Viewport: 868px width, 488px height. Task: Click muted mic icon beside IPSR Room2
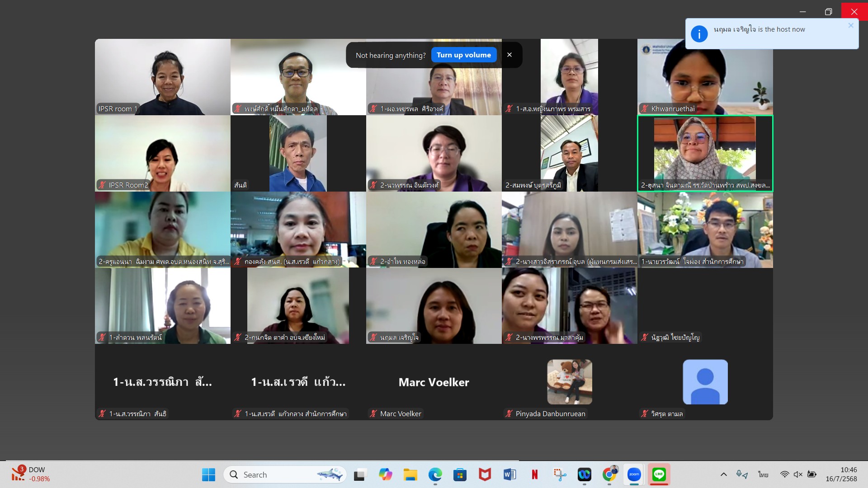click(x=102, y=185)
